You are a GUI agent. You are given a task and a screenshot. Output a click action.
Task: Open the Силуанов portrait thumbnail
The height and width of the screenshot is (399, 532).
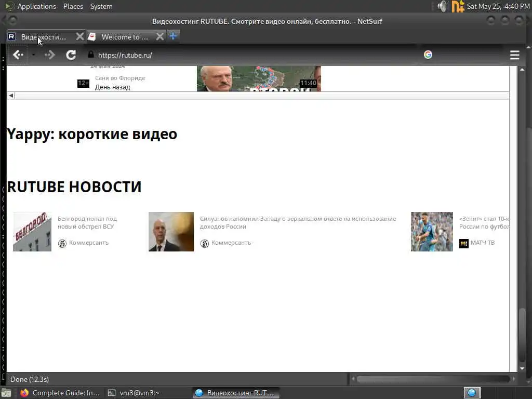pos(171,231)
